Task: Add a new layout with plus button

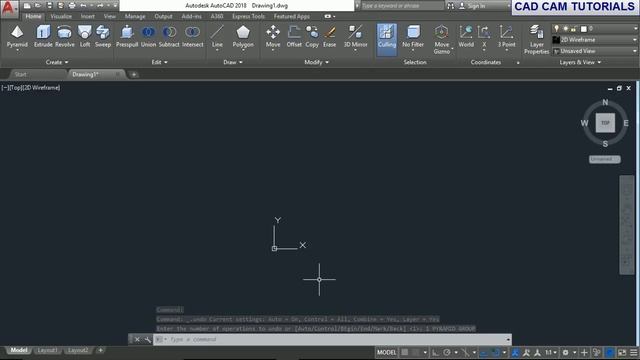Action: coord(100,350)
